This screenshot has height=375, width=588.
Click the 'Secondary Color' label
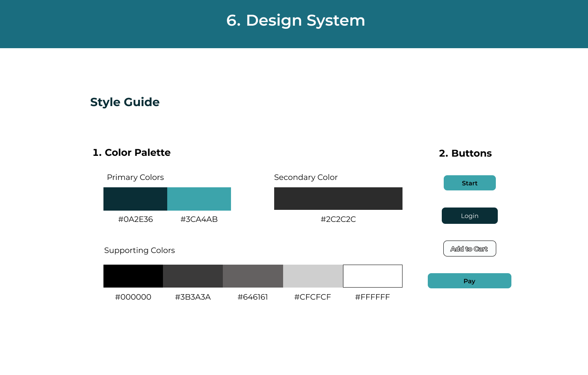tap(306, 177)
